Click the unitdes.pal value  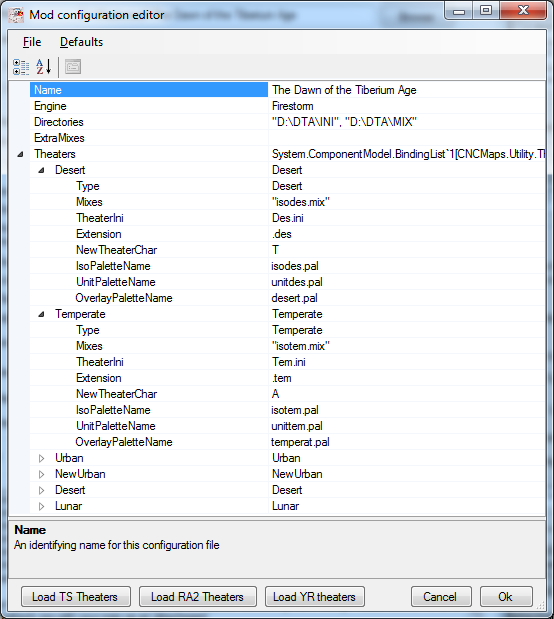tap(407, 282)
